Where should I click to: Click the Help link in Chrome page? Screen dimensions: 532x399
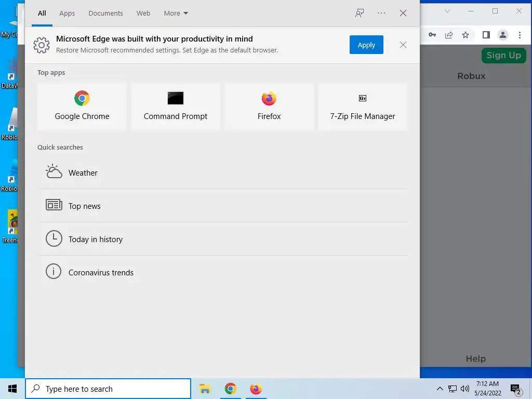coord(476,358)
